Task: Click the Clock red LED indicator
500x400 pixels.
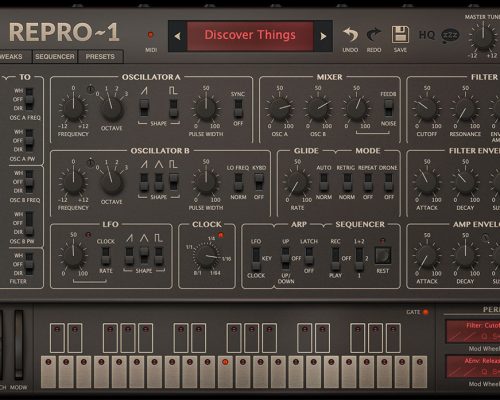Action: [x=220, y=235]
